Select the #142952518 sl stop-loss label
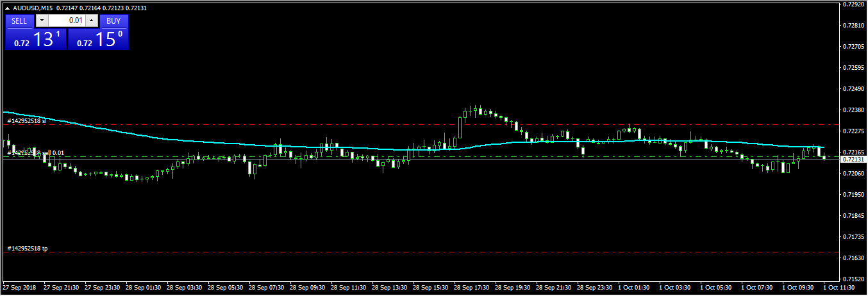 (27, 120)
